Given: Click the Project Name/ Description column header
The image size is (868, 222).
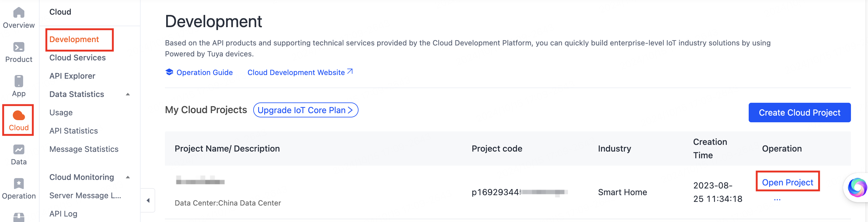Looking at the screenshot, I should point(227,149).
